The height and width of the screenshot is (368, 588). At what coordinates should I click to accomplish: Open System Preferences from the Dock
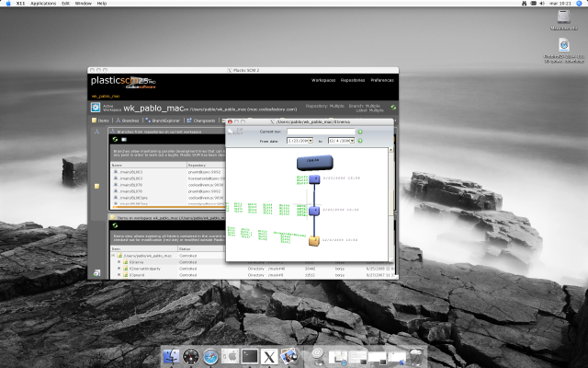point(230,356)
